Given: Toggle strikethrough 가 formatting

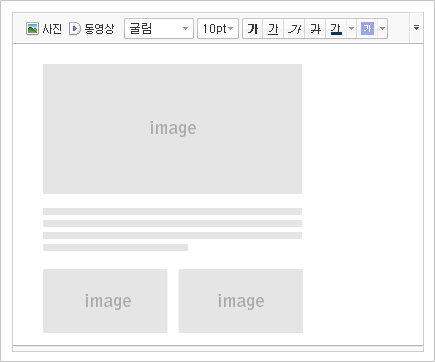Looking at the screenshot, I should click(315, 29).
